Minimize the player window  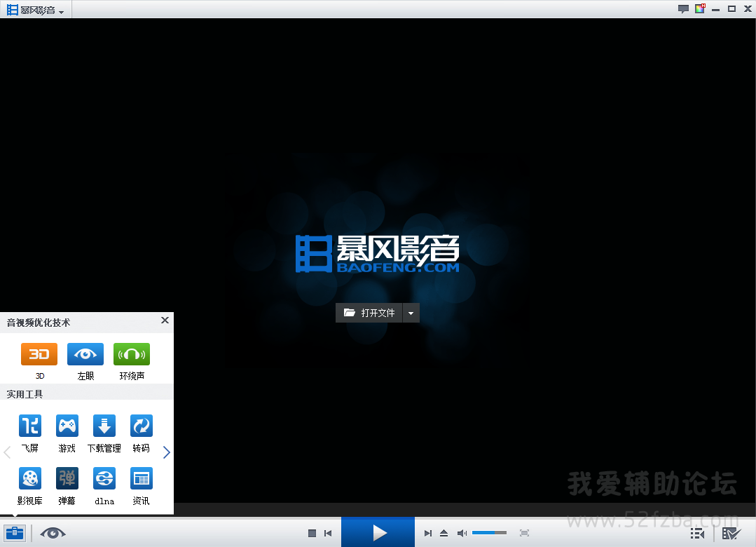(716, 9)
